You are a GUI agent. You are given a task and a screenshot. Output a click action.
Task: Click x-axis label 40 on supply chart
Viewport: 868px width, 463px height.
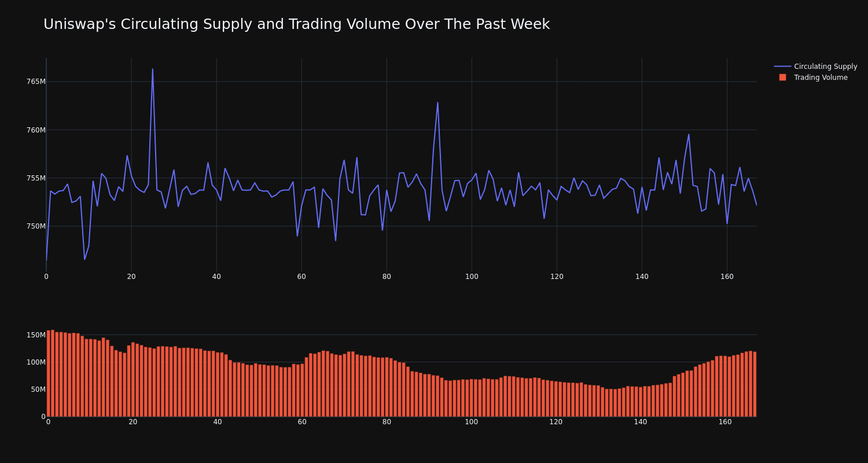point(216,277)
